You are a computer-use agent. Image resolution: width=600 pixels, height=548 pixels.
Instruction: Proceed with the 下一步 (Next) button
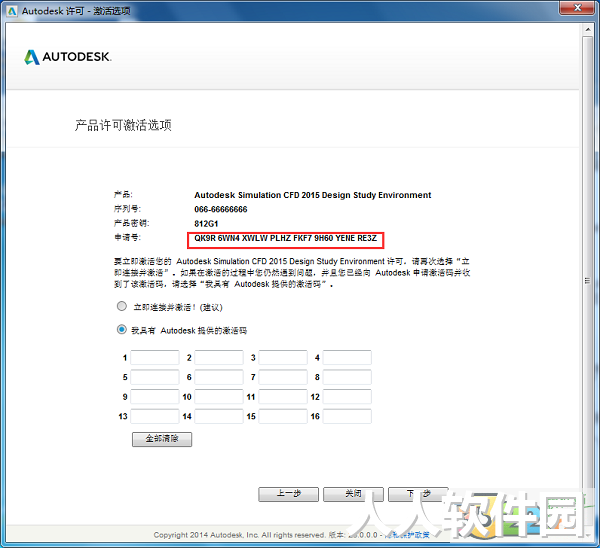point(418,494)
